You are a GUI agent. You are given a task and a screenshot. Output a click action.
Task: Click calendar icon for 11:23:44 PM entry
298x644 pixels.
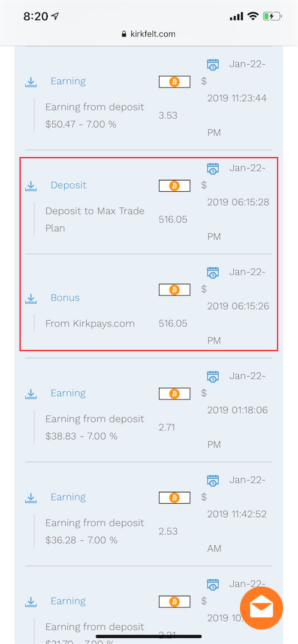[212, 65]
